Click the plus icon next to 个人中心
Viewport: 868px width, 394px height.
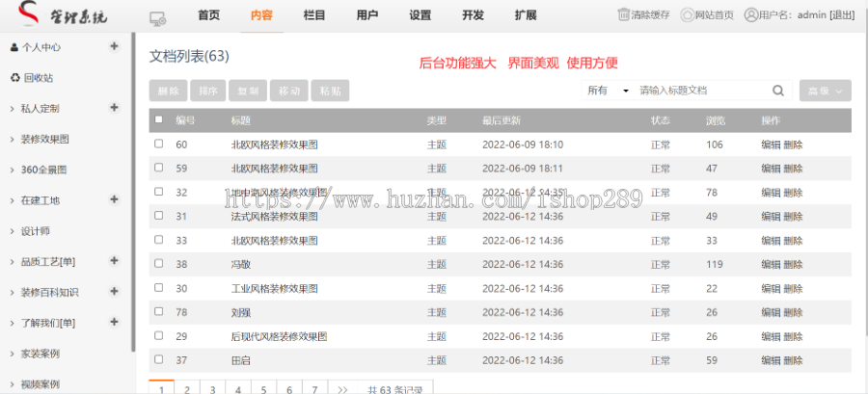(x=114, y=46)
